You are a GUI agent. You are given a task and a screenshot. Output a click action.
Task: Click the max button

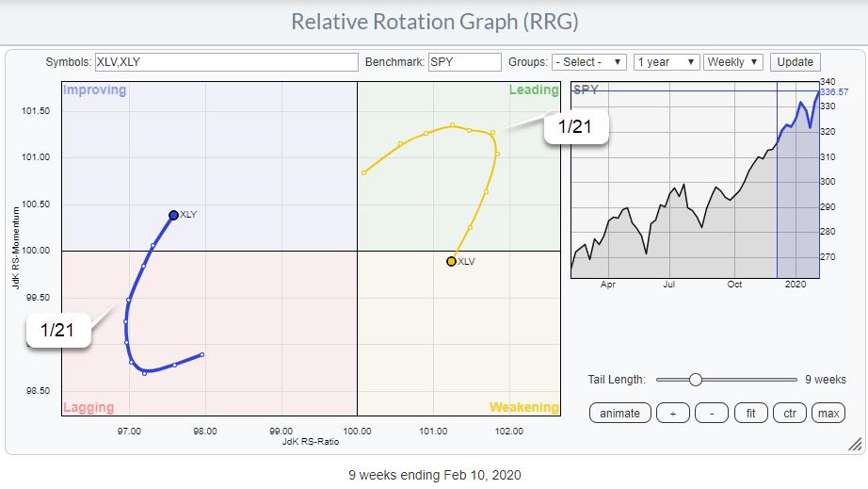point(828,413)
